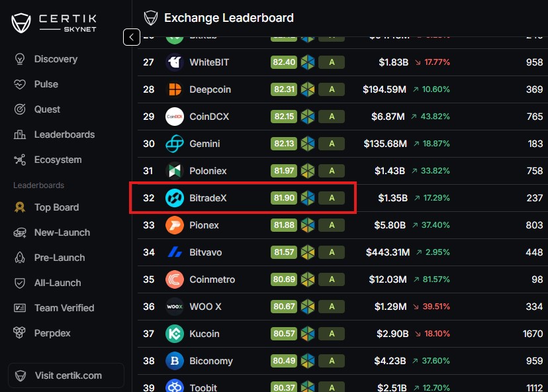548x392 pixels.
Task: Open the Team Verified list
Action: click(x=64, y=308)
